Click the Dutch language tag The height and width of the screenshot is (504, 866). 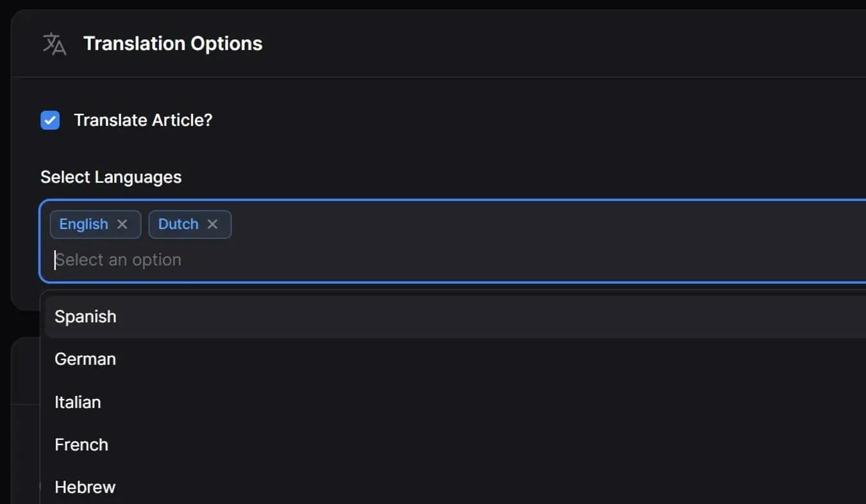click(x=178, y=224)
